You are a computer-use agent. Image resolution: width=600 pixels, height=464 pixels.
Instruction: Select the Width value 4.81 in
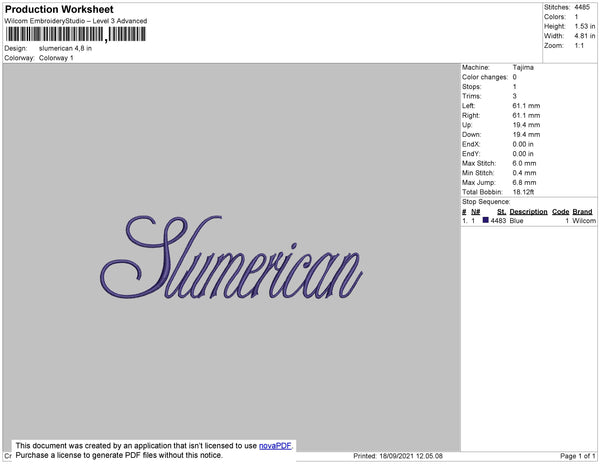[585, 36]
